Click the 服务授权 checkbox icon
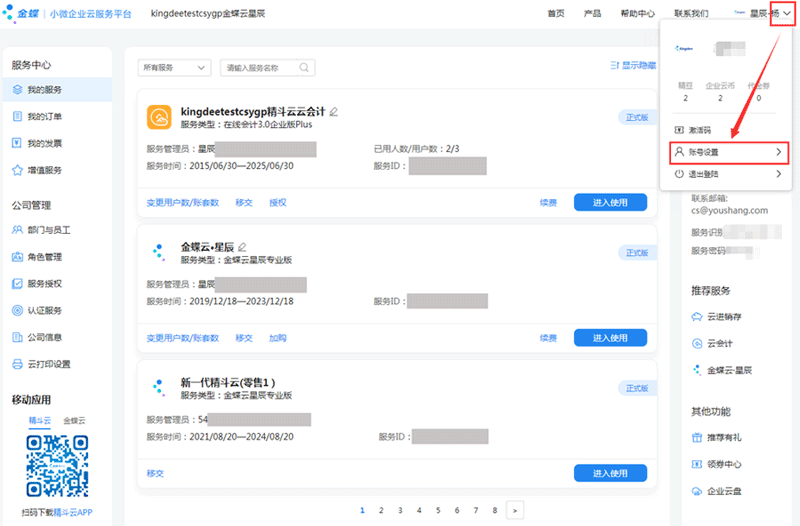This screenshot has height=526, width=800. pos(17,283)
